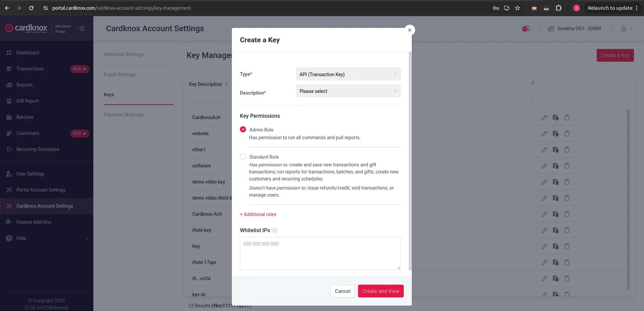Image resolution: width=644 pixels, height=311 pixels.
Task: Copy the other1 key
Action: 556,150
